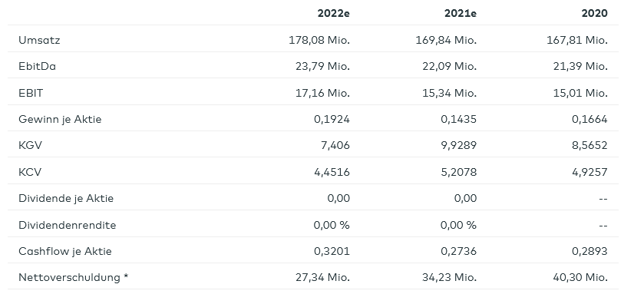This screenshot has height=304, width=644.
Task: Click the 2022e column header
Action: 333,14
